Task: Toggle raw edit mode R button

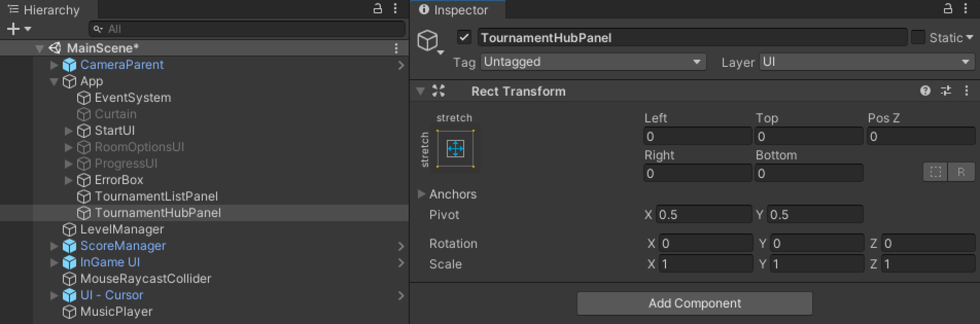Action: point(961,172)
